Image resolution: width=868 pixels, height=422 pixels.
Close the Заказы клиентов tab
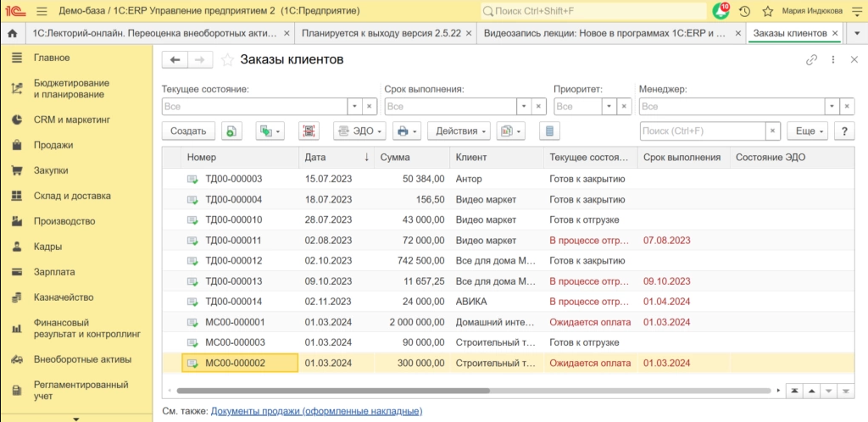[836, 34]
